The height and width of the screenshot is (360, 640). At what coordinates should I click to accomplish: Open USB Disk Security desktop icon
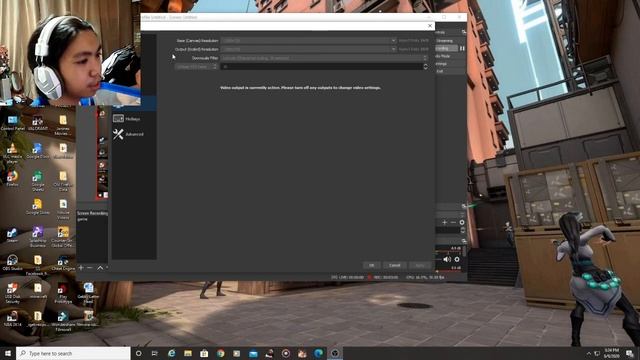pyautogui.click(x=12, y=293)
